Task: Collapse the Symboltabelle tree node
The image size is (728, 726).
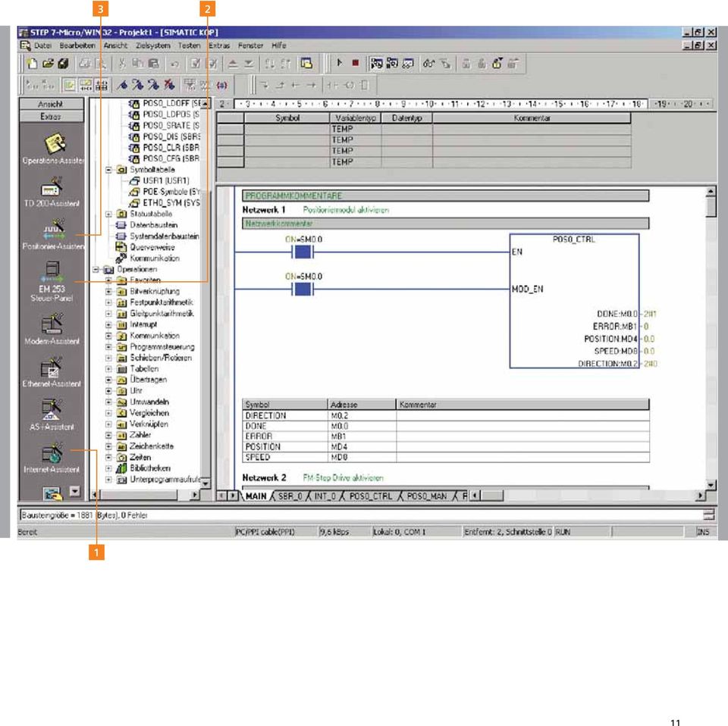Action: [x=108, y=170]
